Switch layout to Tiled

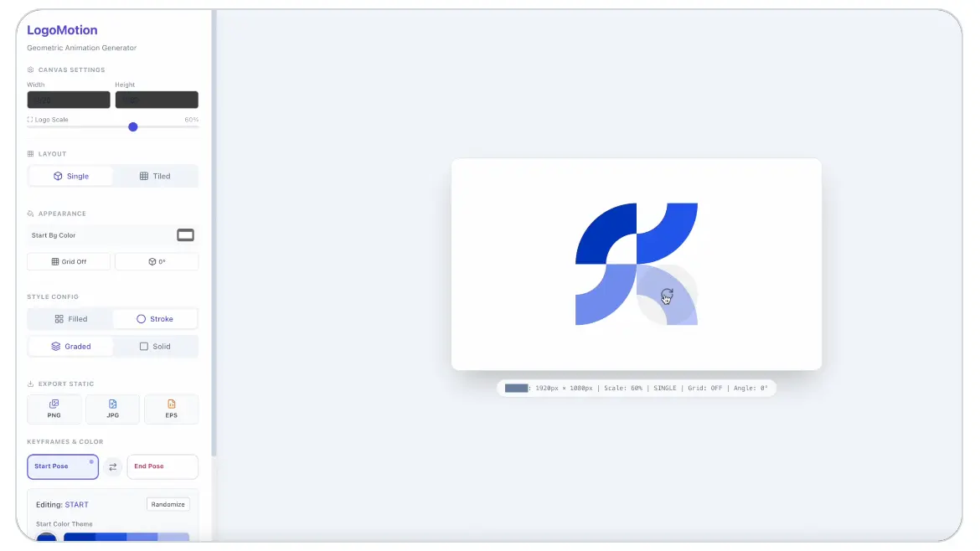[155, 176]
